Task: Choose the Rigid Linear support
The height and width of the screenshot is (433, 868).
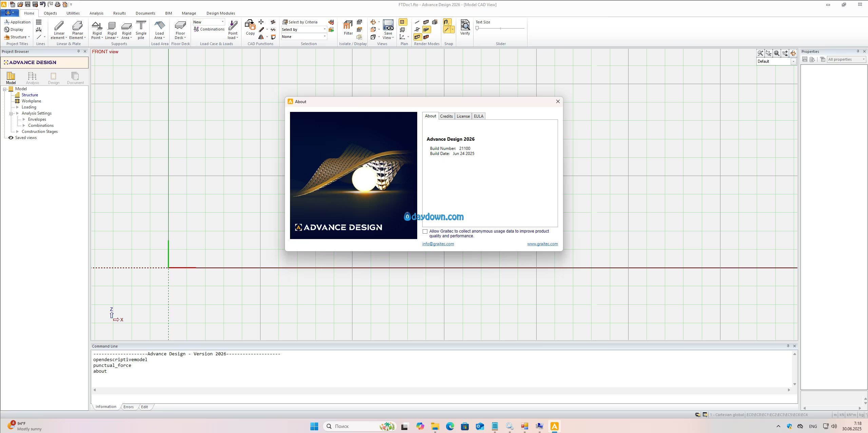Action: tap(112, 30)
